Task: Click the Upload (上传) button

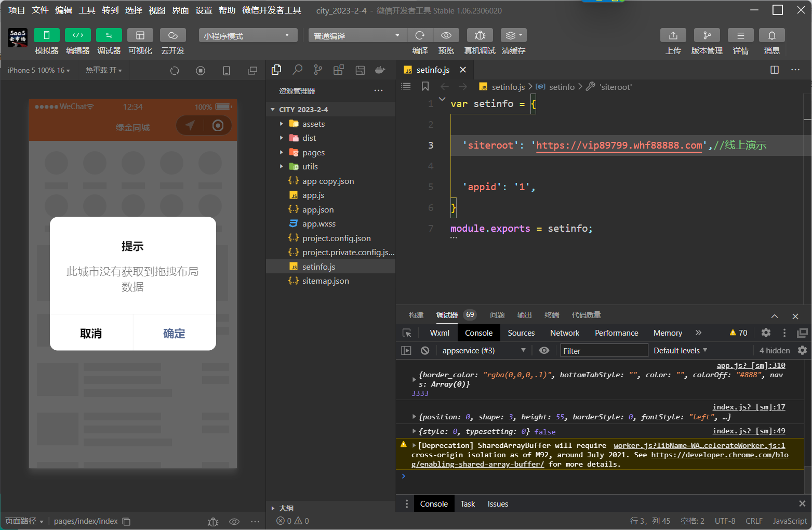Action: coord(673,35)
